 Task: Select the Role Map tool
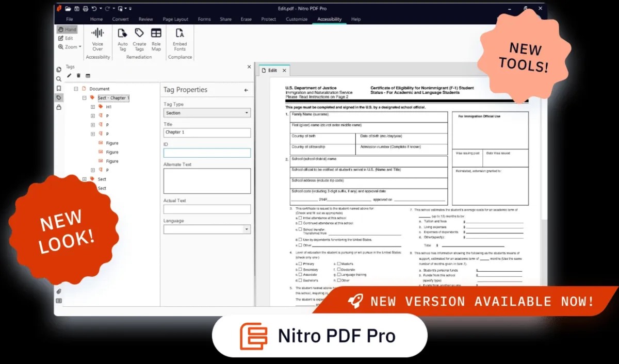(x=156, y=39)
